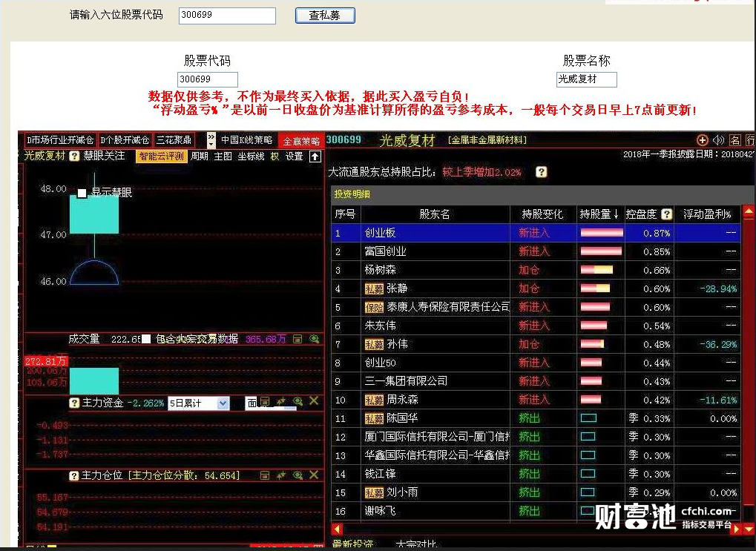Click the 私募 tag beside 张静

click(x=374, y=288)
